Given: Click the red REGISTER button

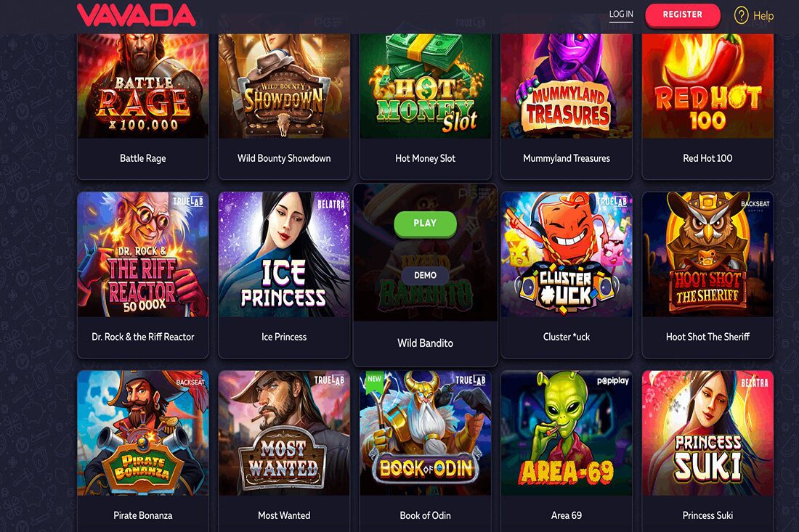Looking at the screenshot, I should click(x=682, y=15).
